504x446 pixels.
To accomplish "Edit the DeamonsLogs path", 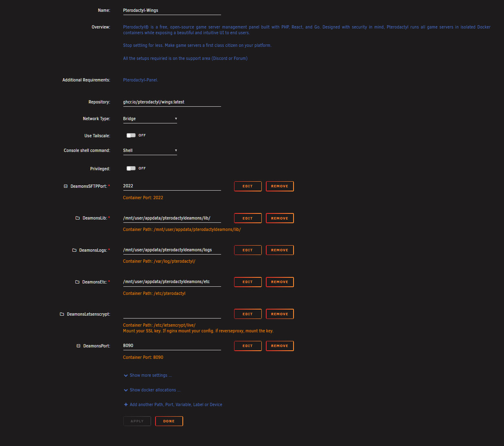I will [248, 250].
